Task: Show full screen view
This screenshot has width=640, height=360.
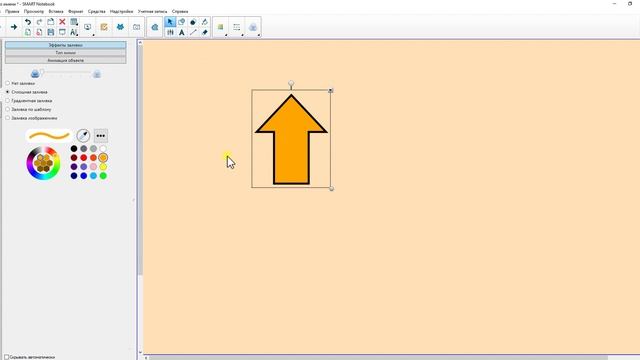Action: [x=62, y=32]
